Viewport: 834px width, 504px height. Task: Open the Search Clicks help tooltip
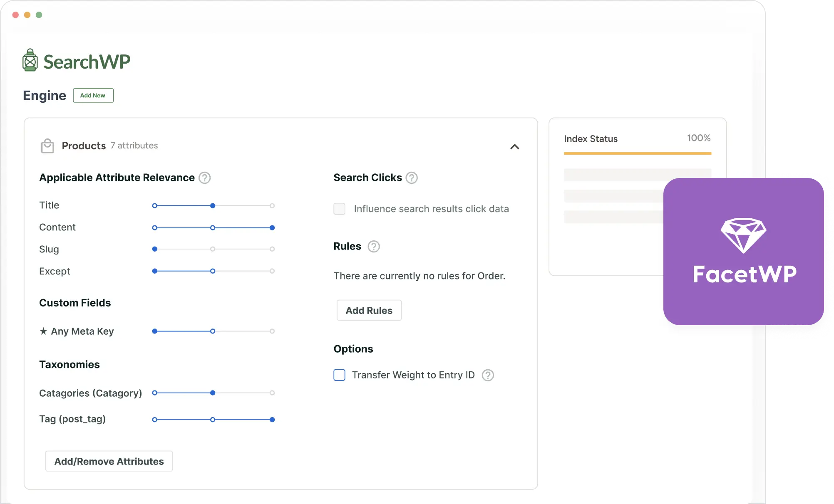(412, 178)
